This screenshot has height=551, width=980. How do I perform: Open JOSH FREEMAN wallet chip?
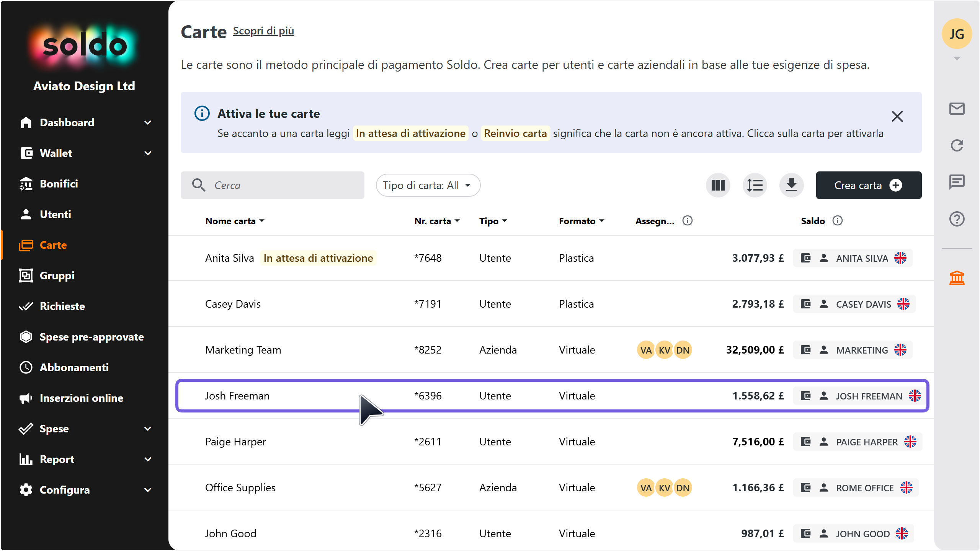point(860,396)
